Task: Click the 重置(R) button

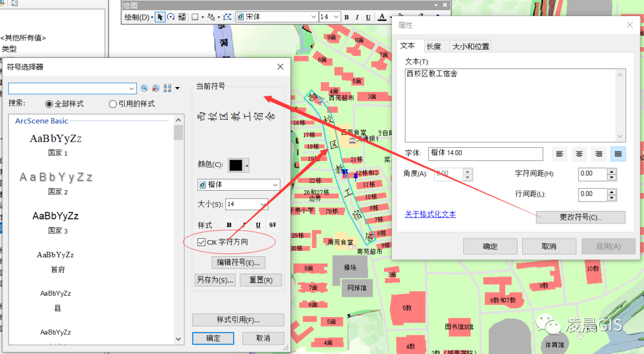Action: (x=261, y=280)
